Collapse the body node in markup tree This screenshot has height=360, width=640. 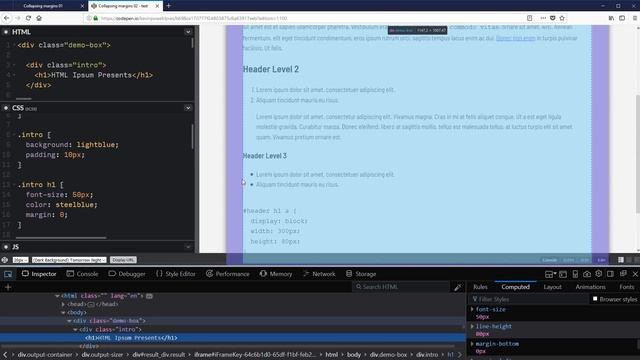coord(63,313)
